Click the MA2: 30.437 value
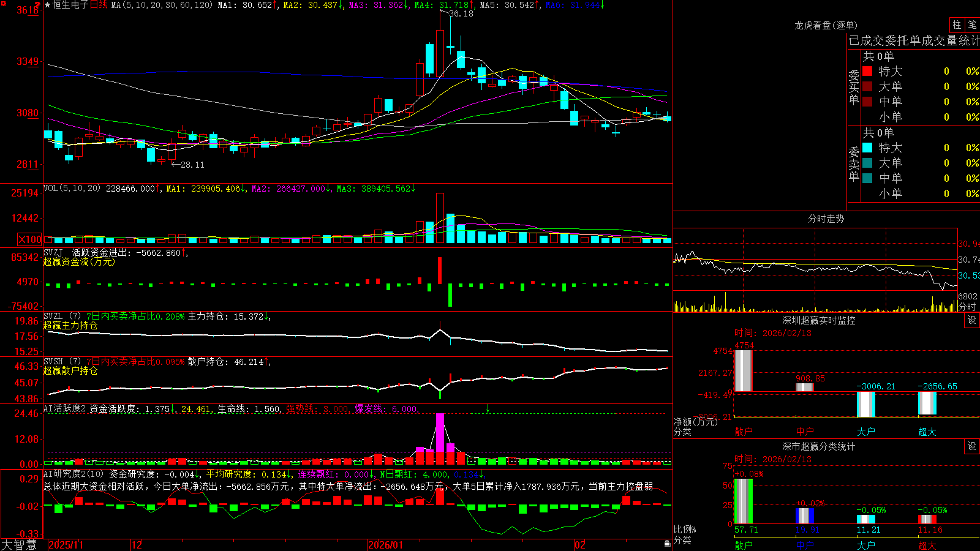Viewport: 980px width, 551px height. [310, 5]
